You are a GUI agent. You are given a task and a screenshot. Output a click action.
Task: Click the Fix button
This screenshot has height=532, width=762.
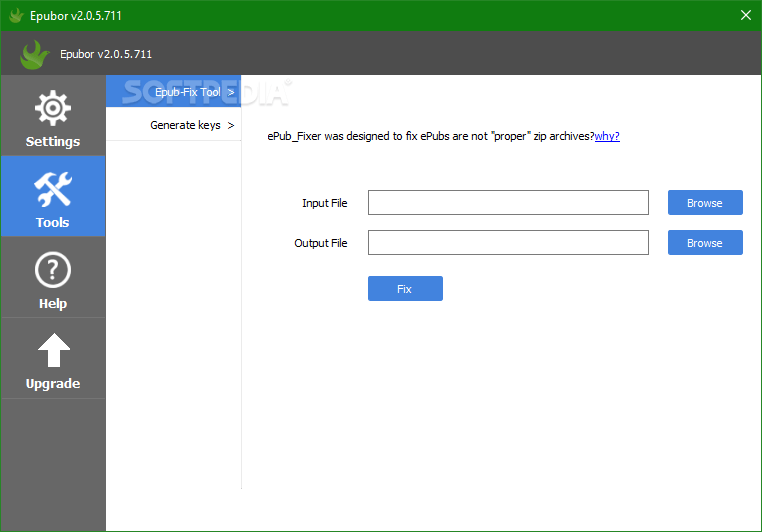pos(405,289)
